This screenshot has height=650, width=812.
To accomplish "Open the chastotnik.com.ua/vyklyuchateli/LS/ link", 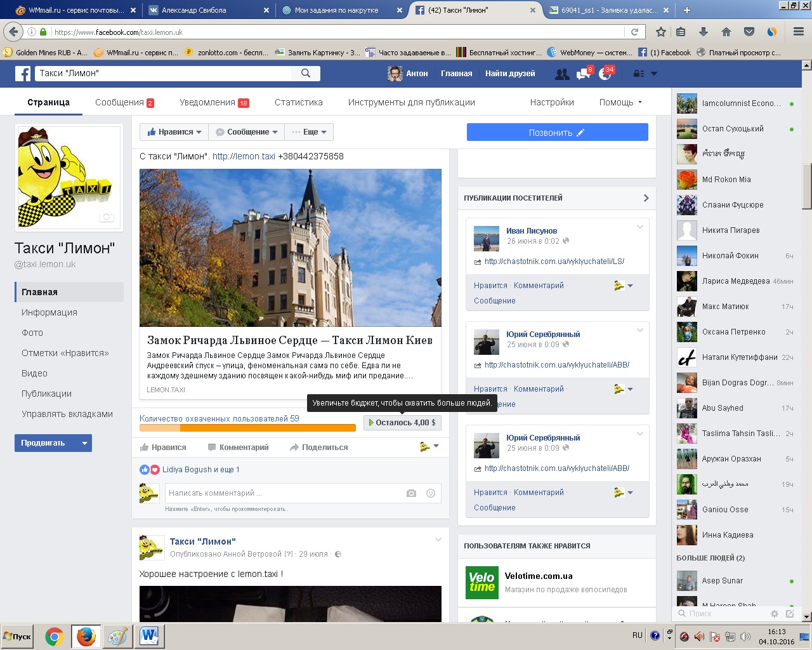I will click(x=554, y=262).
